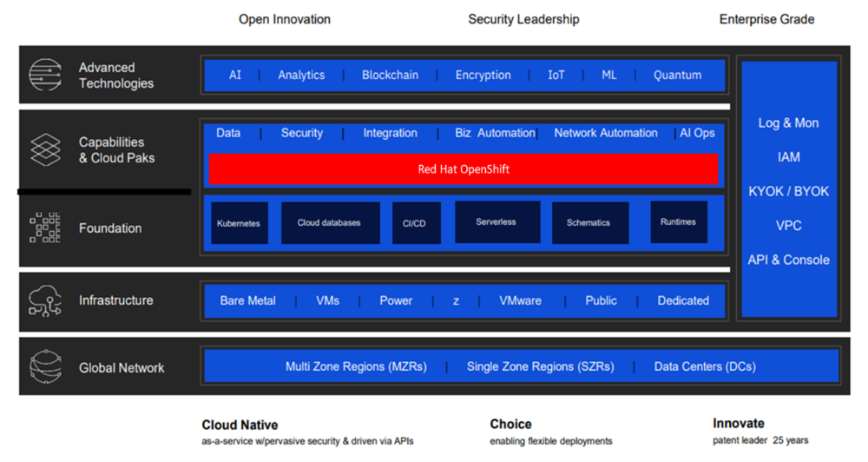Click Security in Cloud Paks row
Image resolution: width=868 pixels, height=462 pixels.
pos(302,133)
